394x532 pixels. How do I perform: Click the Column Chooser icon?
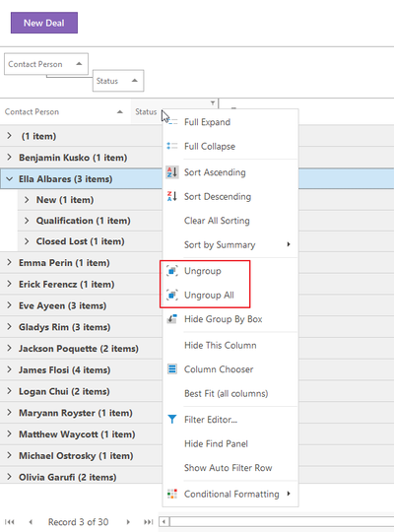pos(172,369)
